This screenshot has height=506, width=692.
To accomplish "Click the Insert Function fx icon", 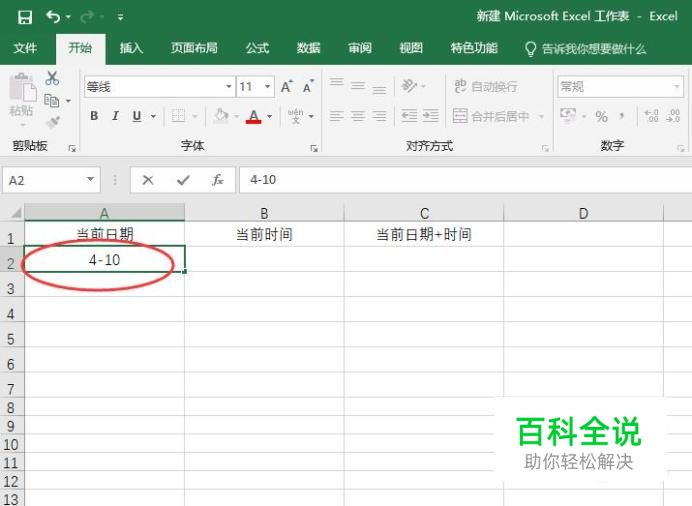I will [x=218, y=180].
